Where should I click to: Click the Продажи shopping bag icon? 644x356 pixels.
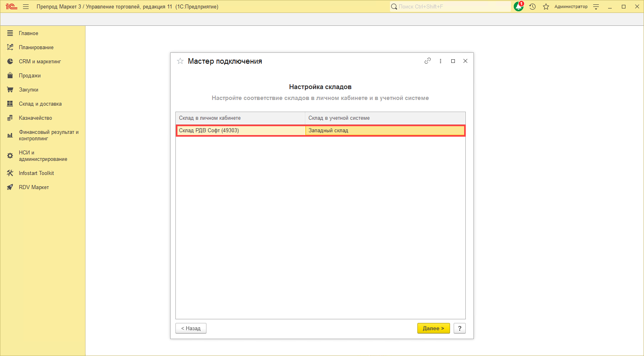point(10,75)
